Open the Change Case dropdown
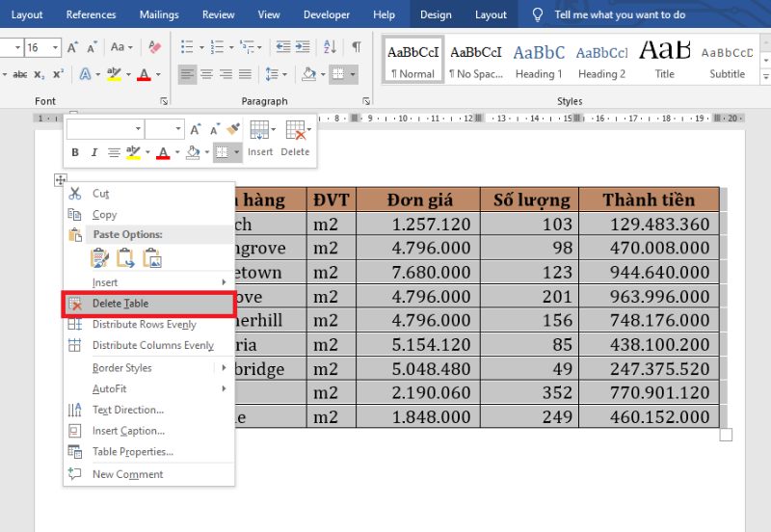Screen dimensions: 771x532 (x=122, y=47)
